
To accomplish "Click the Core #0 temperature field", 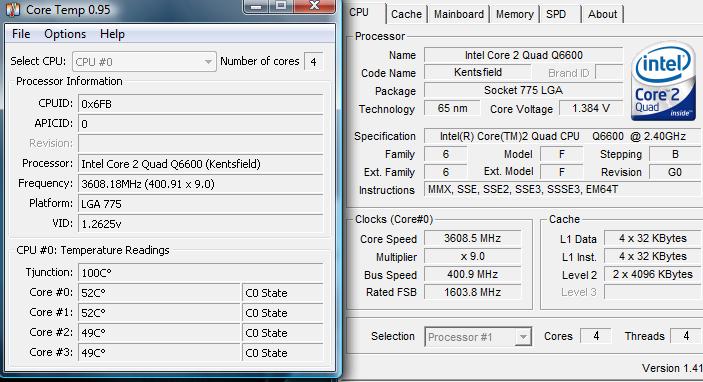I will (159, 293).
